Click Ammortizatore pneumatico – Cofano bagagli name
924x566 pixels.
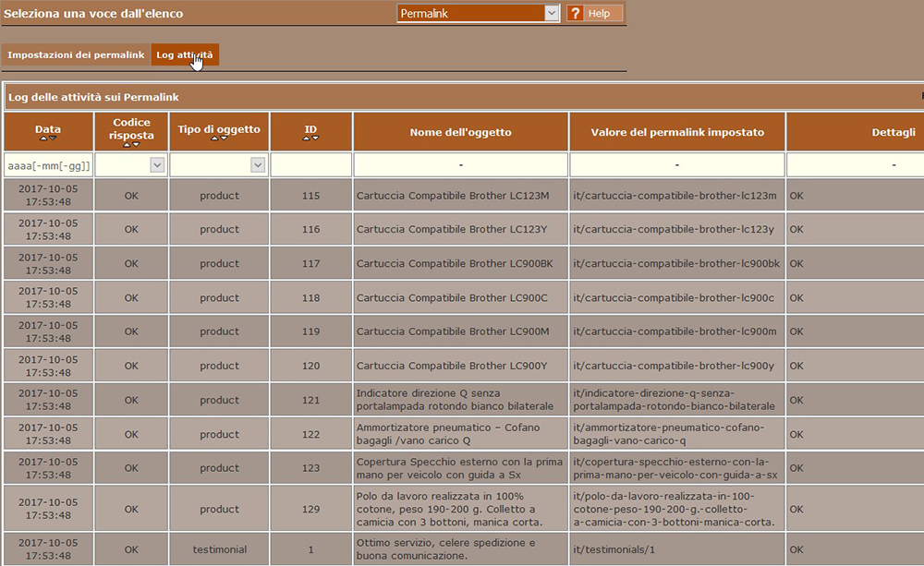[448, 433]
